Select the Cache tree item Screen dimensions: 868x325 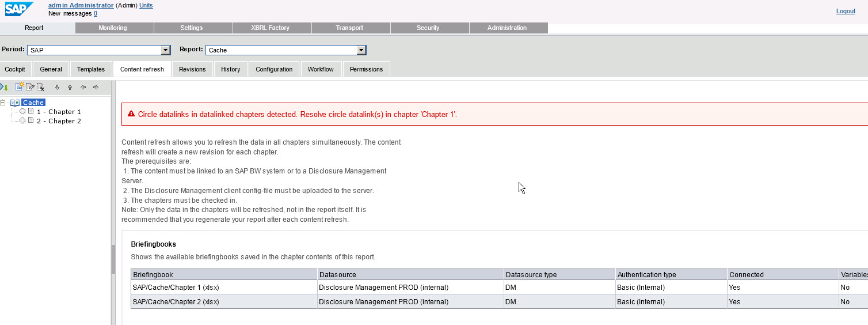33,103
